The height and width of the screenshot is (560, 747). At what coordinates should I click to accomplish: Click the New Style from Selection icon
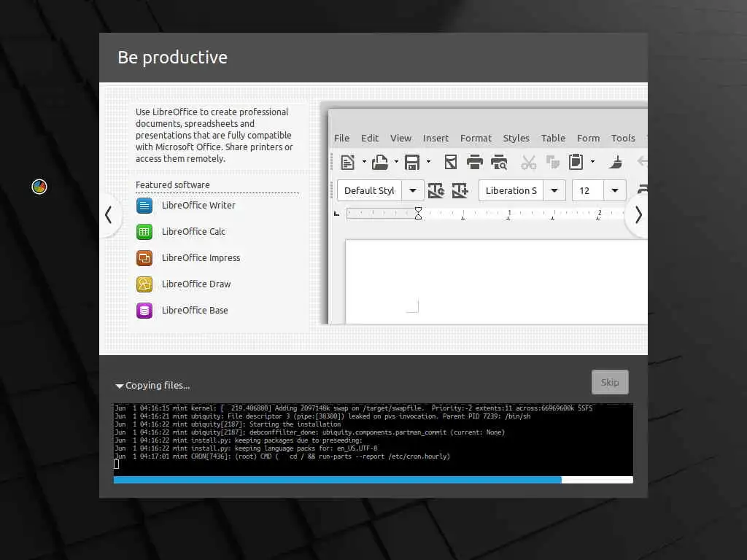[x=460, y=190]
